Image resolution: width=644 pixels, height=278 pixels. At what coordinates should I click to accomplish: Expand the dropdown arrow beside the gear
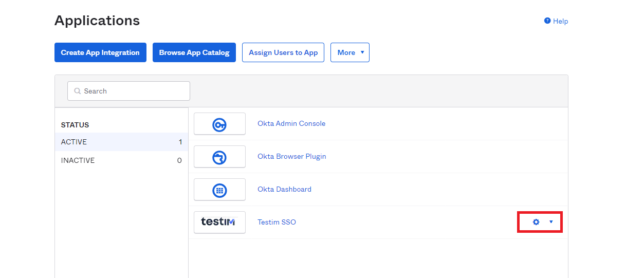(551, 222)
